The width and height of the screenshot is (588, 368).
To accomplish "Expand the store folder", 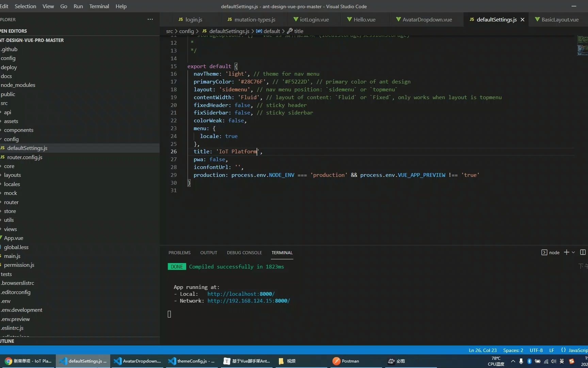I will (x=80, y=211).
